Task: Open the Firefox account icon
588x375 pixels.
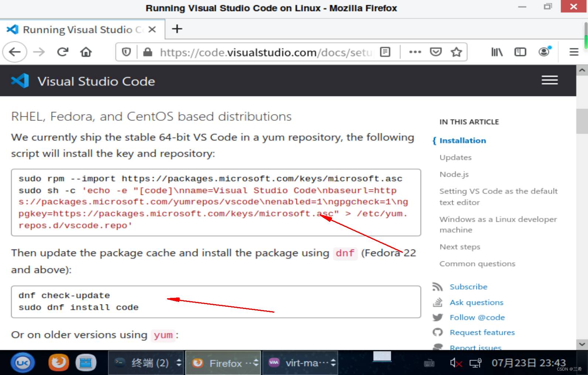Action: pos(544,52)
